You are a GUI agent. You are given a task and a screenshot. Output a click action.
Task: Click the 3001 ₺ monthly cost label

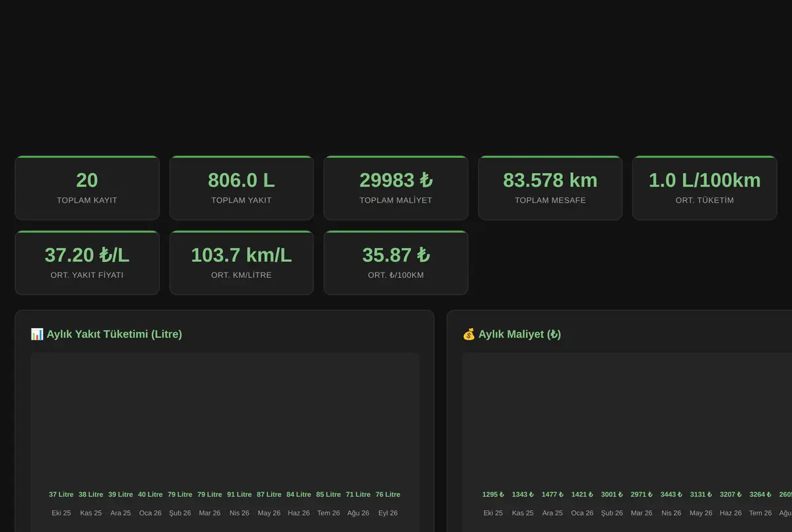pos(612,494)
